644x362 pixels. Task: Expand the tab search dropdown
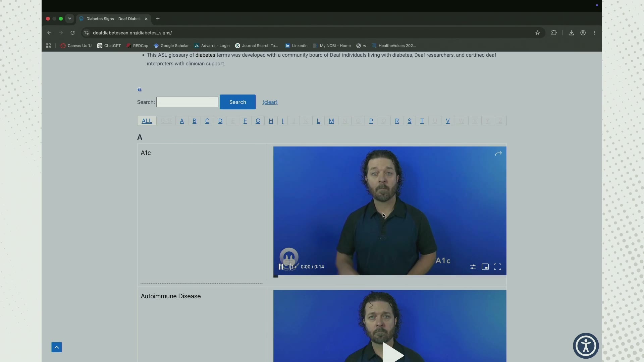[70, 19]
